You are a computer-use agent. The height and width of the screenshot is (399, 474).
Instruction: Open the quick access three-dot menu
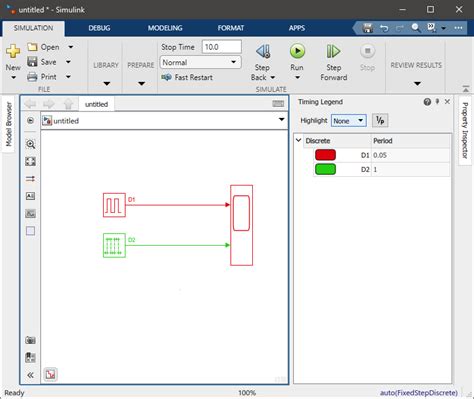(x=458, y=28)
